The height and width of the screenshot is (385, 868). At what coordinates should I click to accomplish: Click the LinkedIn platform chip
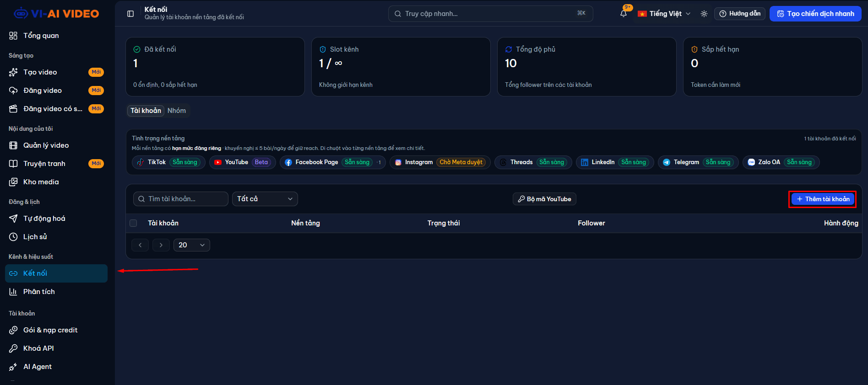pyautogui.click(x=615, y=162)
